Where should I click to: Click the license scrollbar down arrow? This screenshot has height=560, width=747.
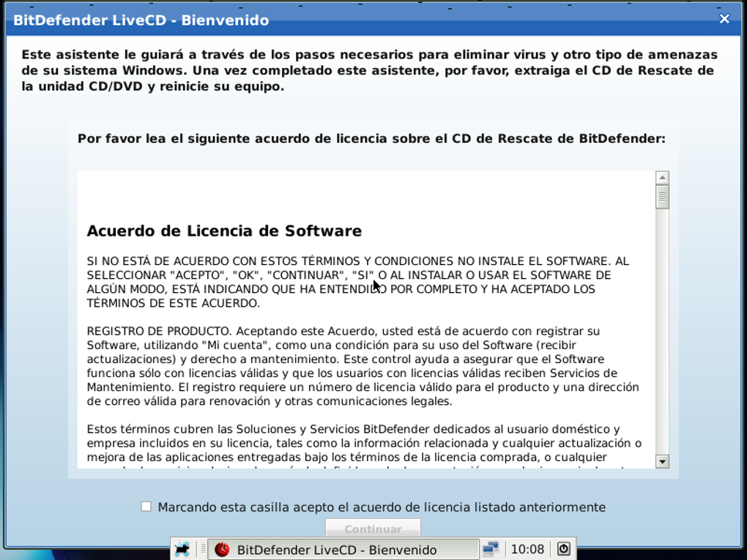[662, 461]
